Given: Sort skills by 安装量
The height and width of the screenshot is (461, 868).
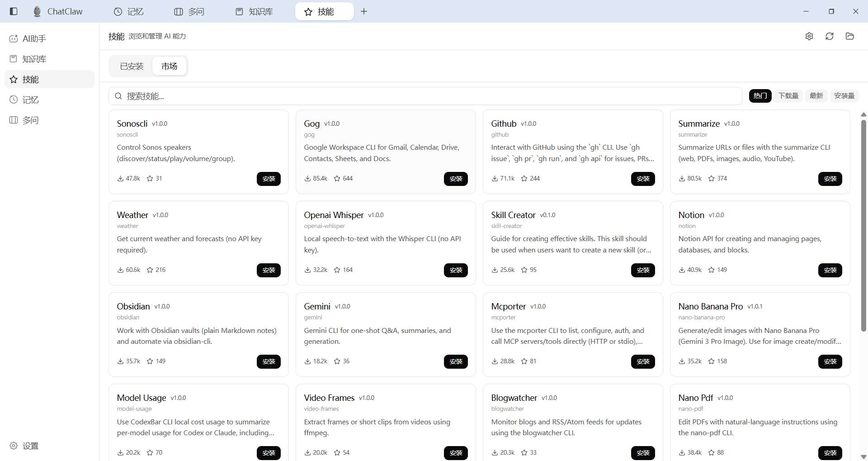Looking at the screenshot, I should pos(844,96).
